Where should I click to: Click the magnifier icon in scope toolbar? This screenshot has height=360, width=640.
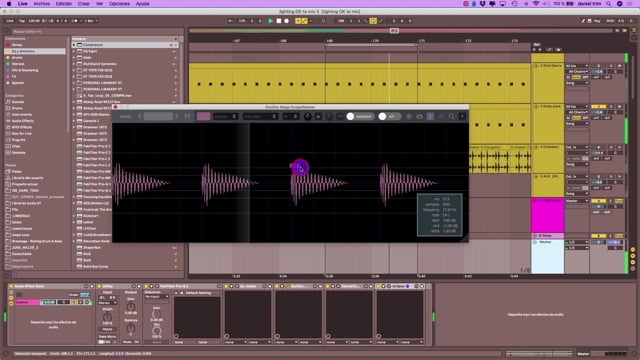(451, 117)
